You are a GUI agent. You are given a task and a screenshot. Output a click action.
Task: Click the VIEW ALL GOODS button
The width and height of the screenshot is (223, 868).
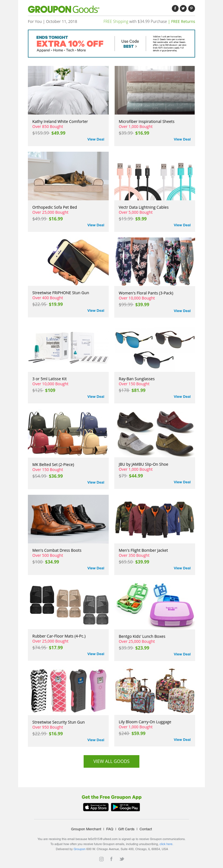click(111, 761)
